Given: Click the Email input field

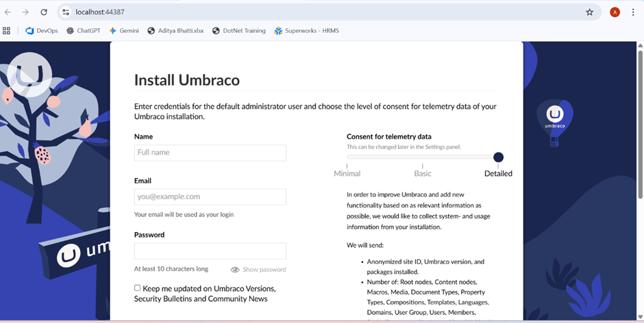Looking at the screenshot, I should [x=210, y=197].
